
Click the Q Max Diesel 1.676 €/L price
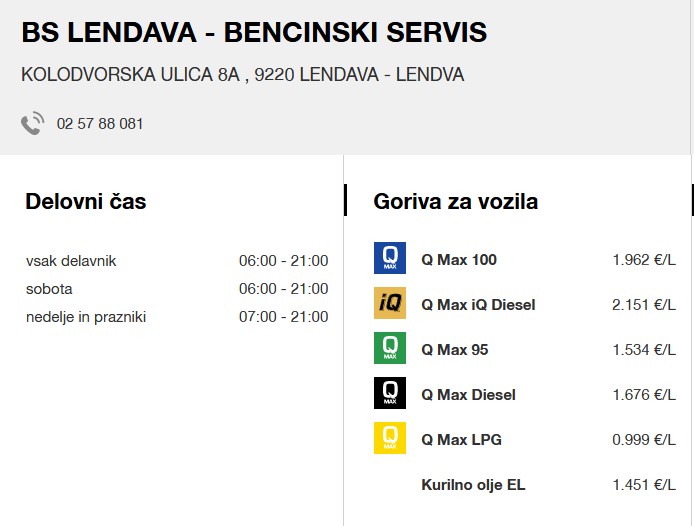644,395
